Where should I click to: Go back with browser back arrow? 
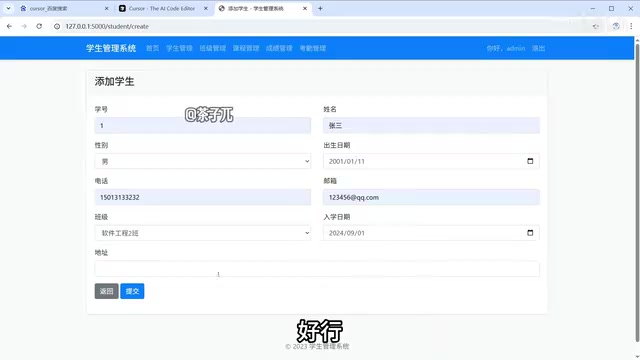tap(9, 26)
